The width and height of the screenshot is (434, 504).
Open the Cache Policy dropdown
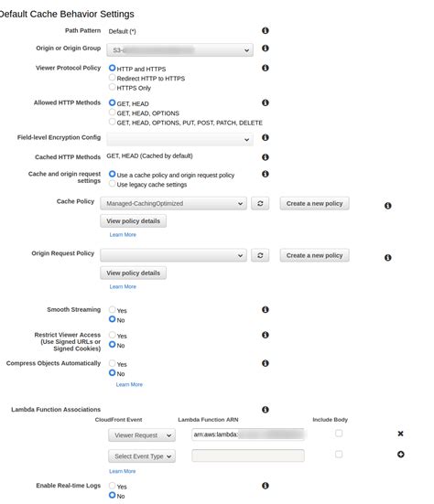pos(173,203)
